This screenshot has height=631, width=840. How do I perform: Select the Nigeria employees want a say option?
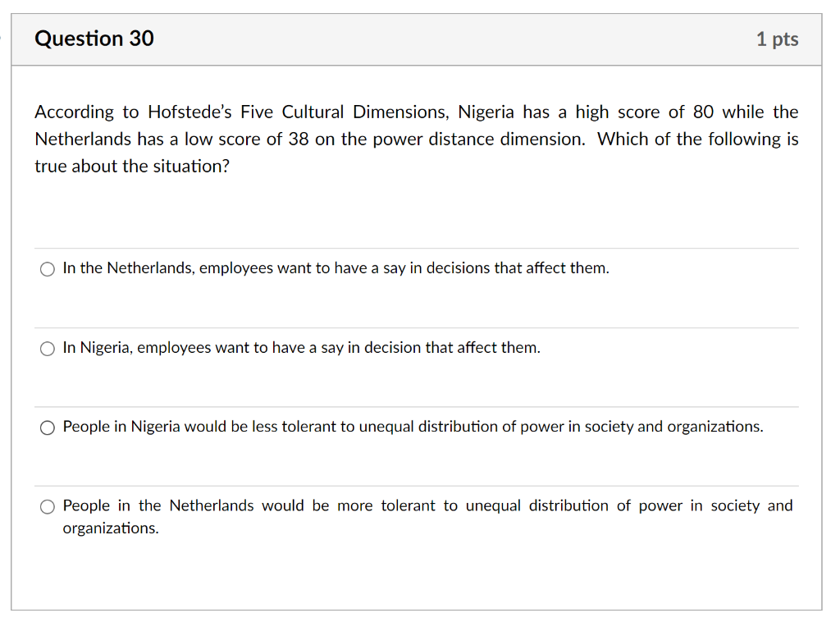301,348
